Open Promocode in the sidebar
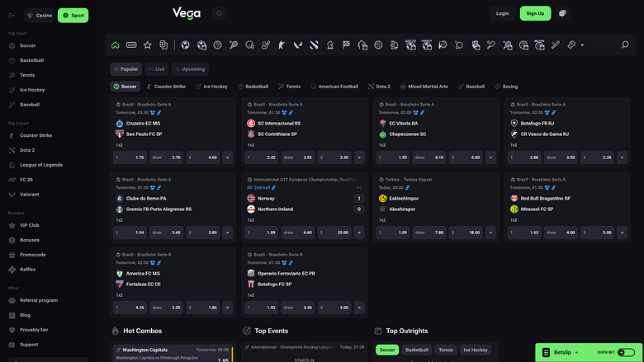 32,255
